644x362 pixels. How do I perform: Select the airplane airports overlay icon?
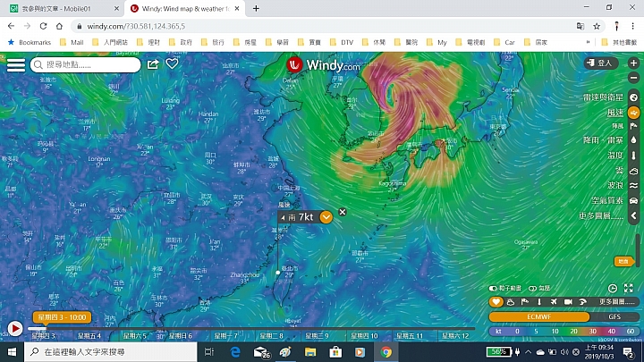(x=554, y=302)
